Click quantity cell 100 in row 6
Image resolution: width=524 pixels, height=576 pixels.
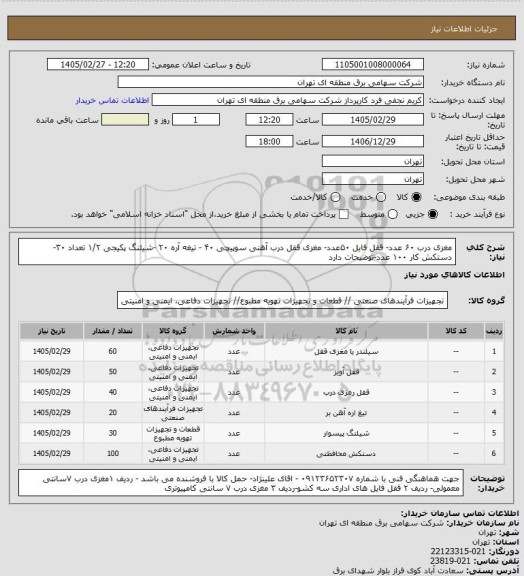112,454
